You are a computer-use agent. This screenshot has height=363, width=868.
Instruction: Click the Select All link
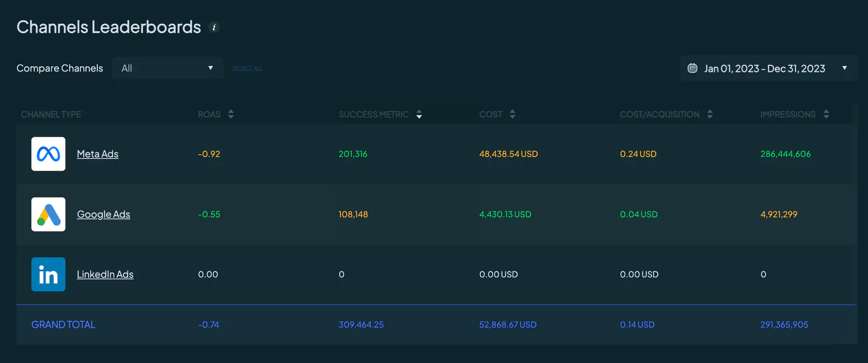pos(247,68)
